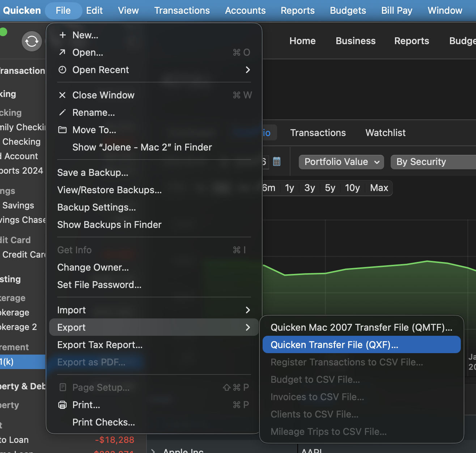Select the 401(k) account in sidebar
This screenshot has height=453, width=476.
[22, 362]
